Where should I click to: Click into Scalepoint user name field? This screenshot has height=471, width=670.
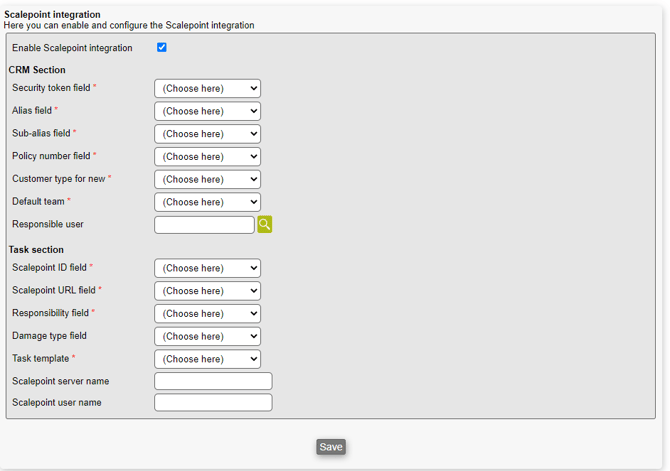click(213, 402)
